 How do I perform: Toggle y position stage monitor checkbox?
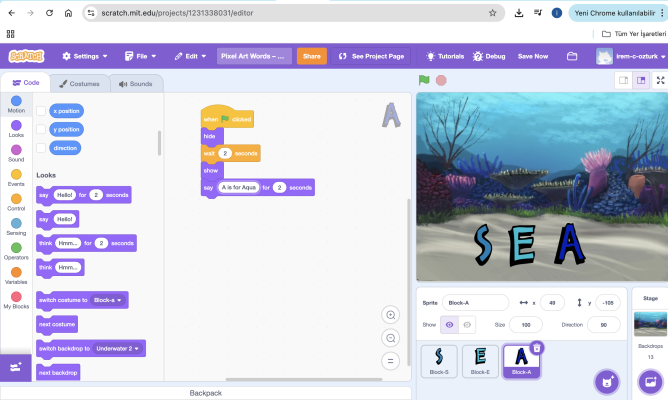pyautogui.click(x=41, y=129)
